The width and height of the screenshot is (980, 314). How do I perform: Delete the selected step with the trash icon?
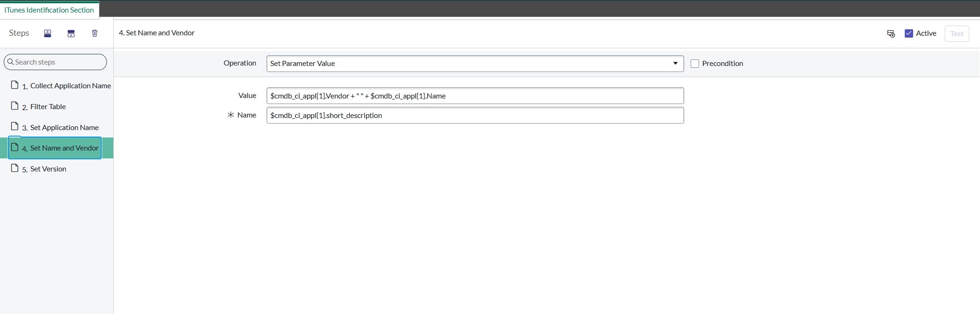coord(95,33)
